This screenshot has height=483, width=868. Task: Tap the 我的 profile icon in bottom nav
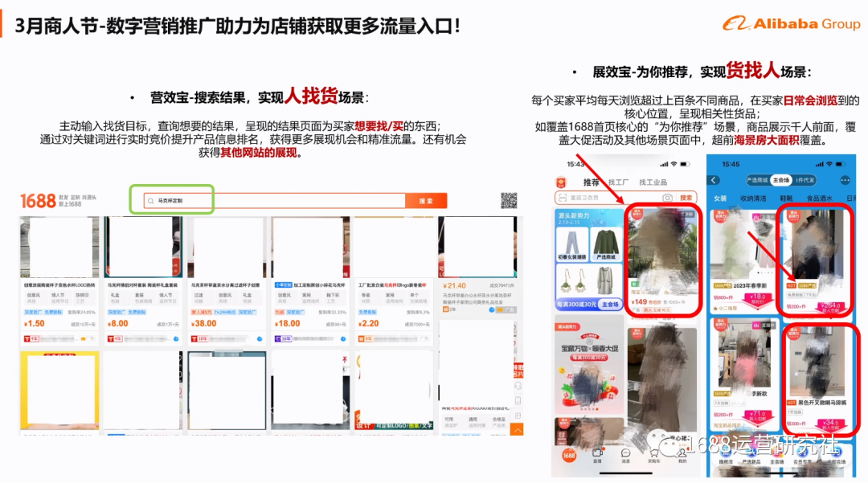[x=682, y=456]
